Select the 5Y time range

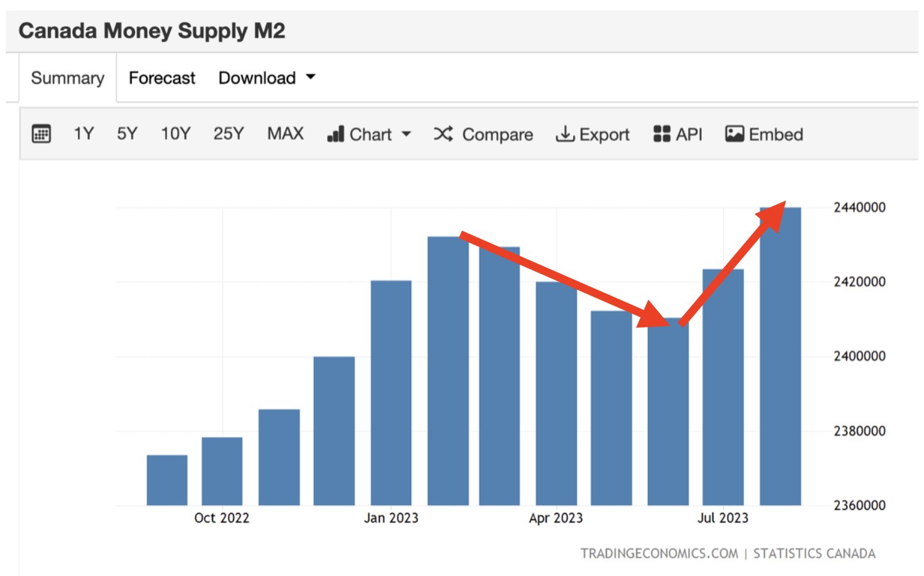(x=127, y=134)
